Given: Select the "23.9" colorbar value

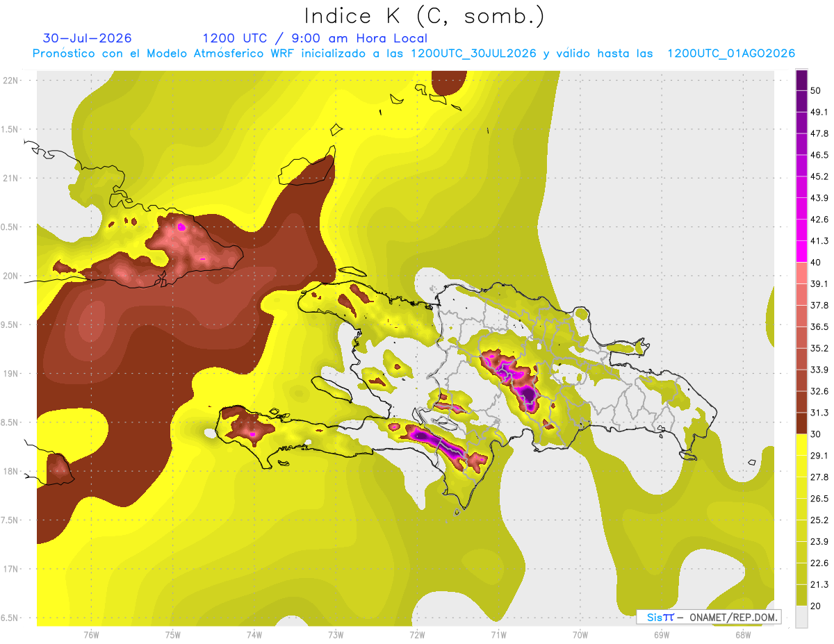Looking at the screenshot, I should click(x=819, y=542).
